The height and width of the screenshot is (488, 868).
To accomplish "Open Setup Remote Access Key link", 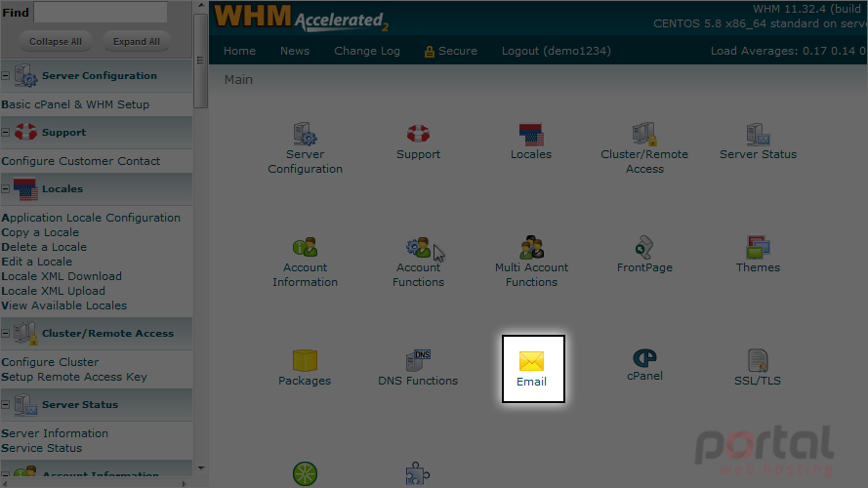I will [74, 377].
